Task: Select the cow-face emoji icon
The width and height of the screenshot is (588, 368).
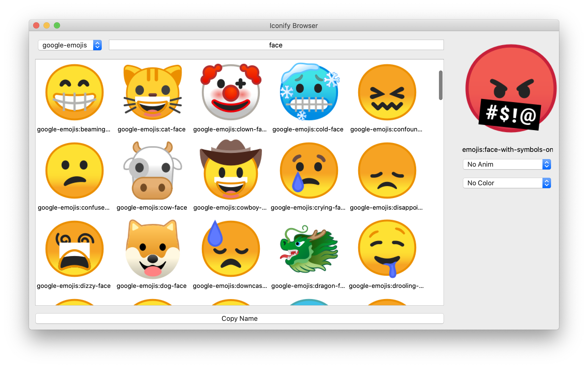Action: pos(152,171)
